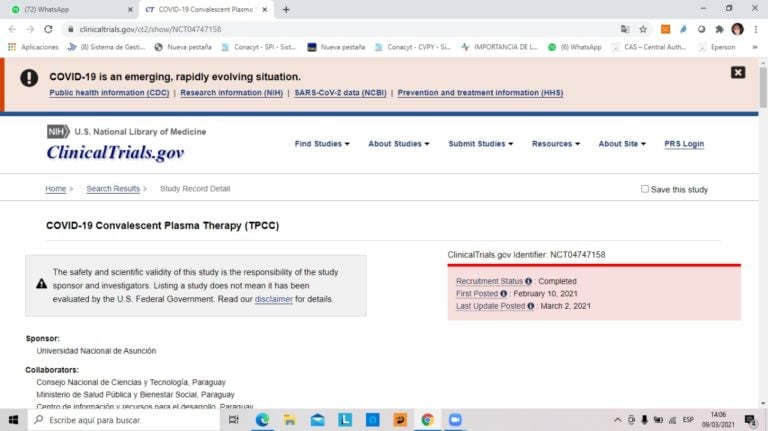Screen dimensions: 768x431
Task: Open the PRS Login link
Action: [684, 144]
